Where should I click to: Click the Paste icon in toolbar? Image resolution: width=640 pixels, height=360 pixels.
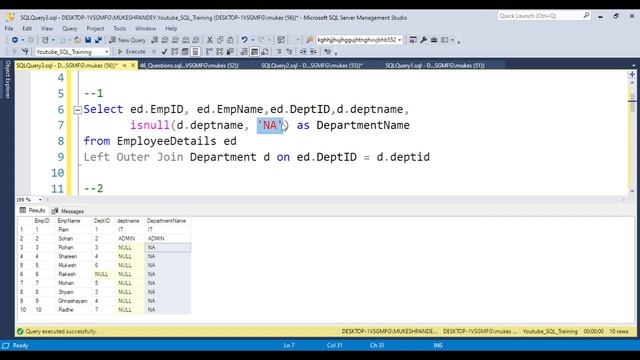(230, 40)
